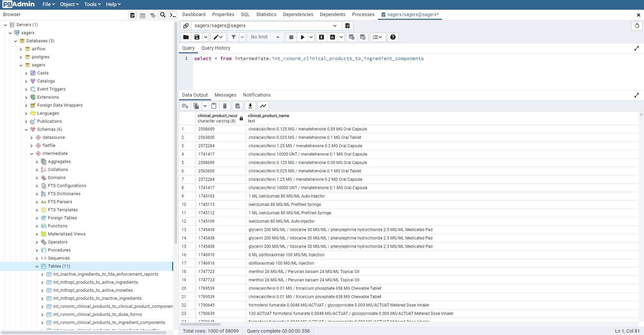This screenshot has height=335, width=644.
Task: Delete selected rows with trash icon
Action: (x=225, y=106)
